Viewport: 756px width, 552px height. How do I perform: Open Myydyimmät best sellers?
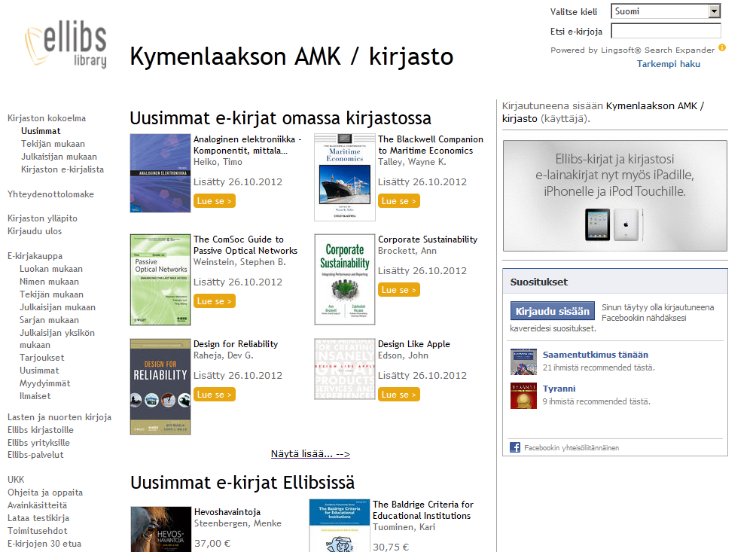point(45,383)
